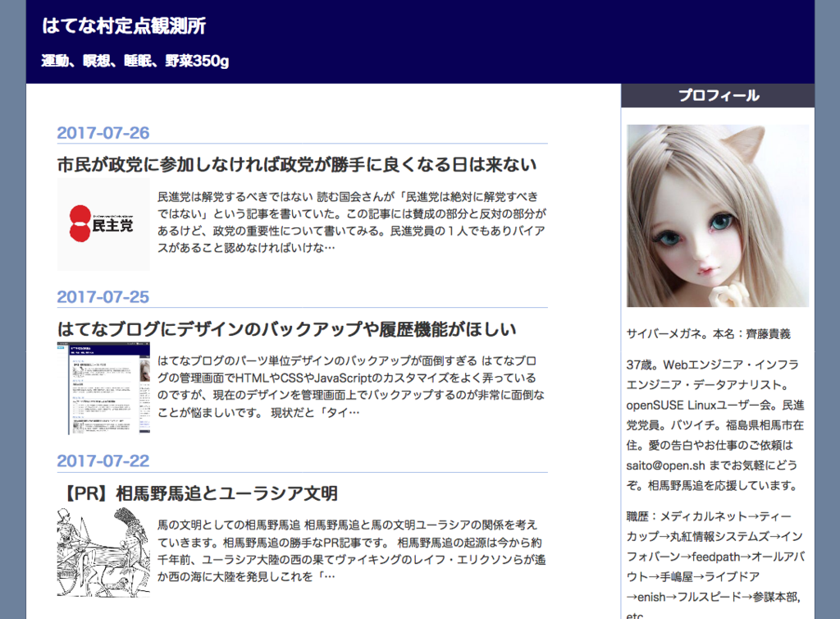This screenshot has width=840, height=619.
Task: Click the プロフィール sidebar heading
Action: [x=718, y=95]
